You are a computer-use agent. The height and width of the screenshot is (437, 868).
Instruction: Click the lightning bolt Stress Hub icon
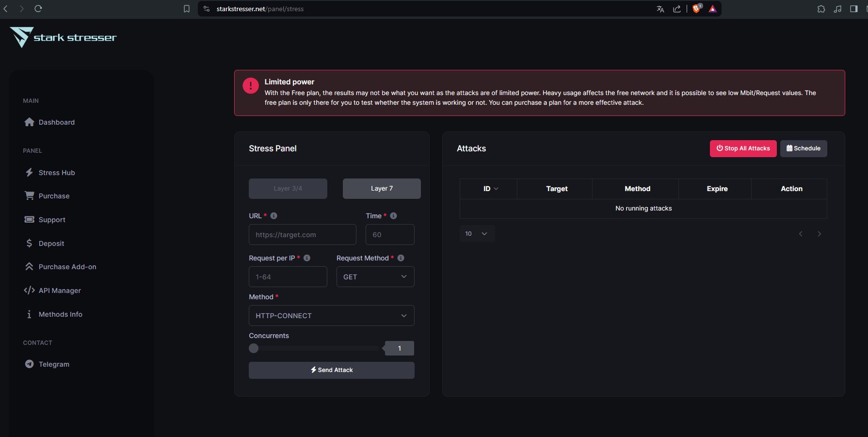point(30,173)
